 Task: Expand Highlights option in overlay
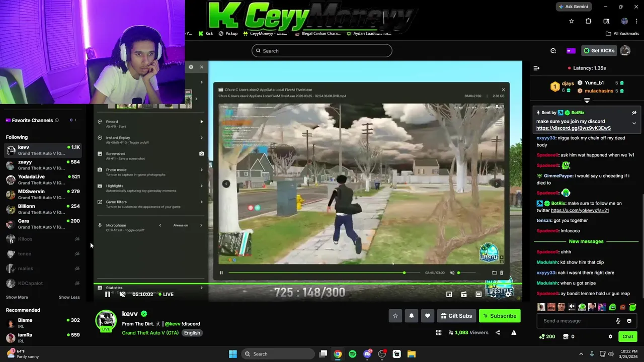pos(202,186)
